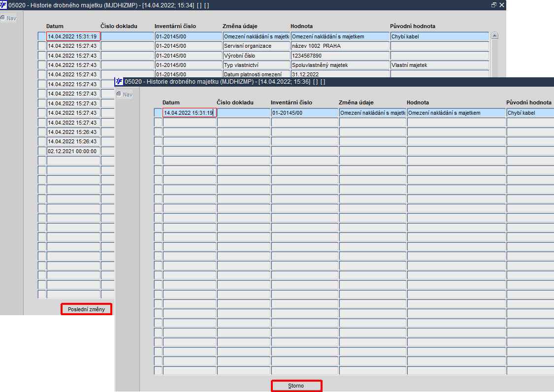Click the Vlastní majetek original value field
The width and height of the screenshot is (554, 392).
click(439, 65)
